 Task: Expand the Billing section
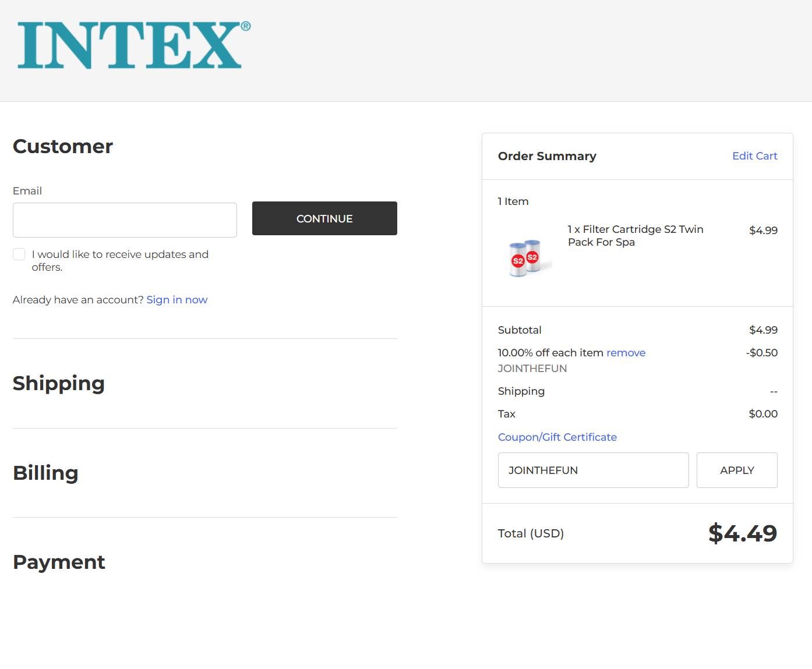[45, 473]
